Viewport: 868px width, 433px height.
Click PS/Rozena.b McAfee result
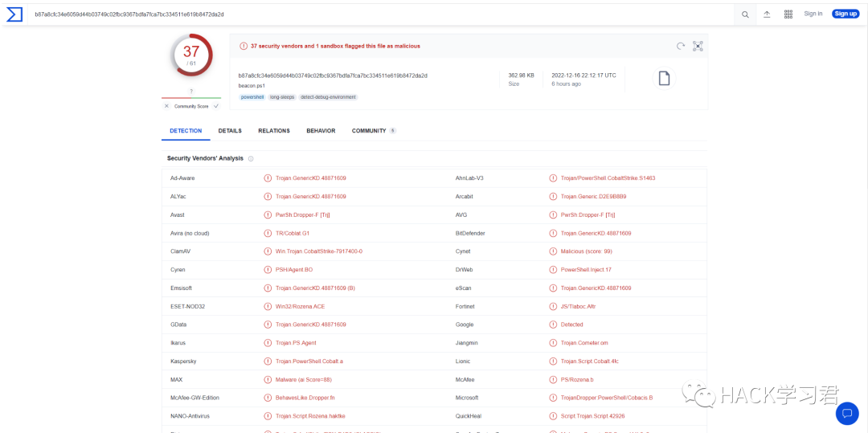[x=577, y=380]
